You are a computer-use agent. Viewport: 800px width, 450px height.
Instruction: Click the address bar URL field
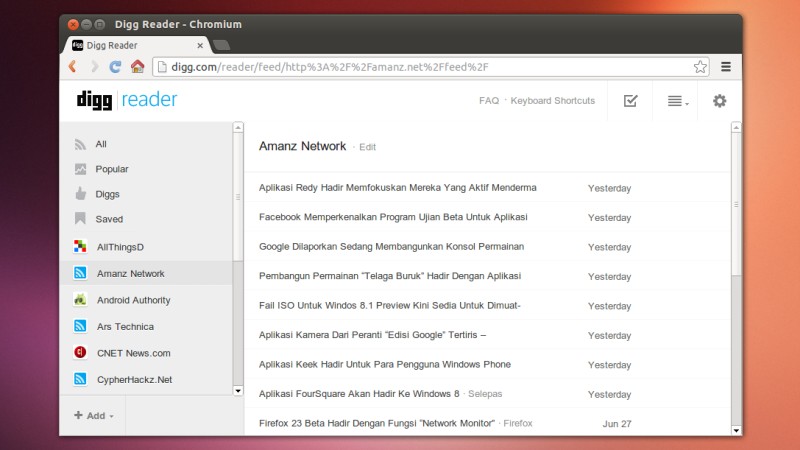point(429,67)
